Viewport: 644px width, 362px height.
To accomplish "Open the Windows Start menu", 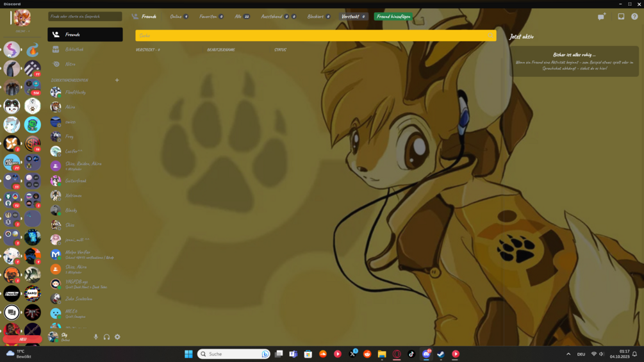I will [x=188, y=354].
